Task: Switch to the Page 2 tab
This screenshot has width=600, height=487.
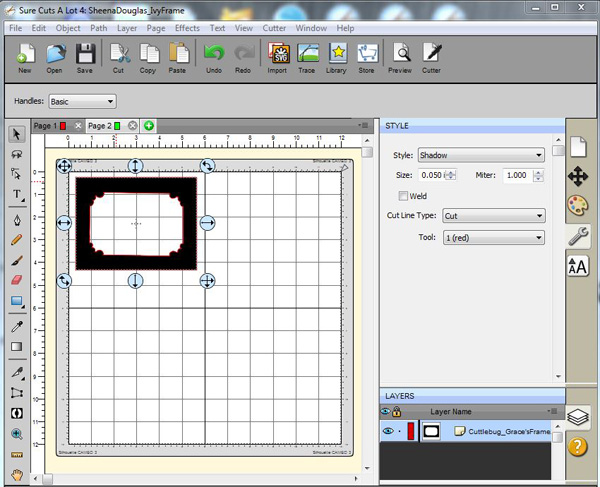Action: (x=100, y=126)
